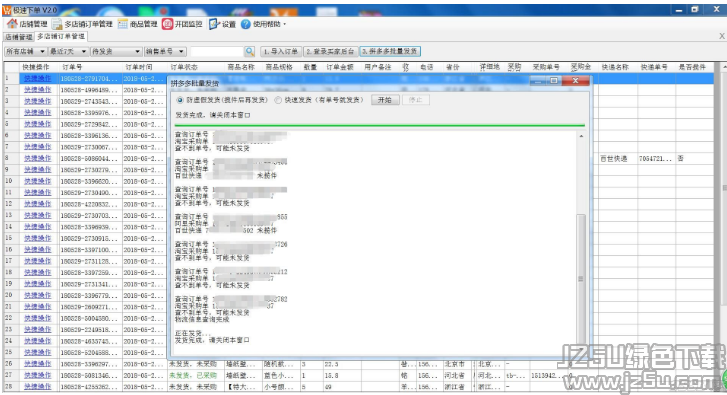Viewport: 727px width, 395px height.
Task: Click 快捷操作 link in row 1
Action: (x=38, y=78)
